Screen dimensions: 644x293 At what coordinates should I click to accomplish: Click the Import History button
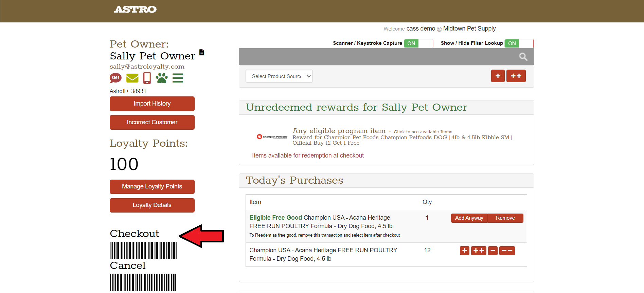[152, 104]
